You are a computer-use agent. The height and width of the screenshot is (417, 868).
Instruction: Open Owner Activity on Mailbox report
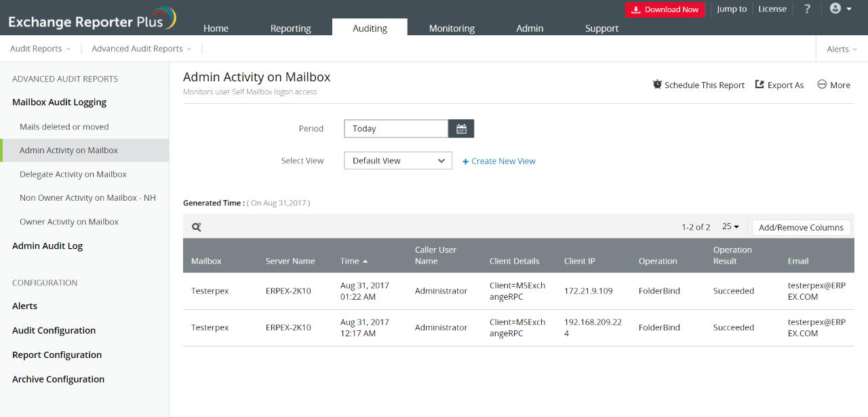point(69,222)
